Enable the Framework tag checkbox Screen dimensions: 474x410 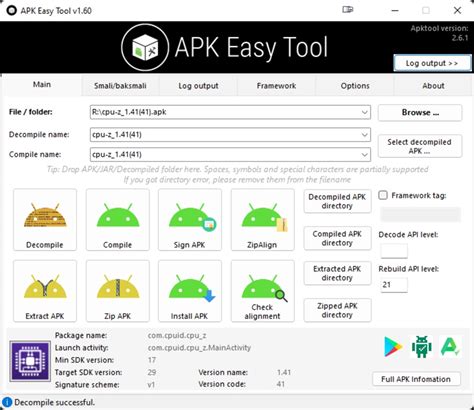click(x=383, y=195)
